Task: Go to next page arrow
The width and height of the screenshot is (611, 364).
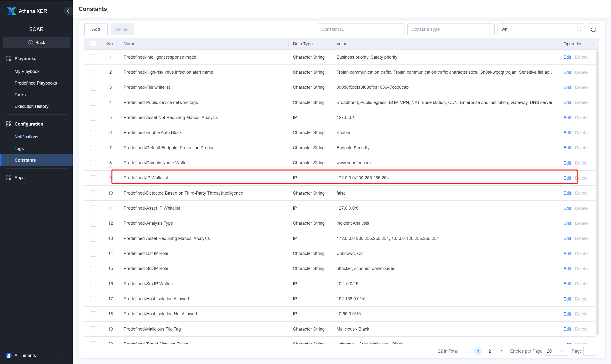Action: point(501,351)
